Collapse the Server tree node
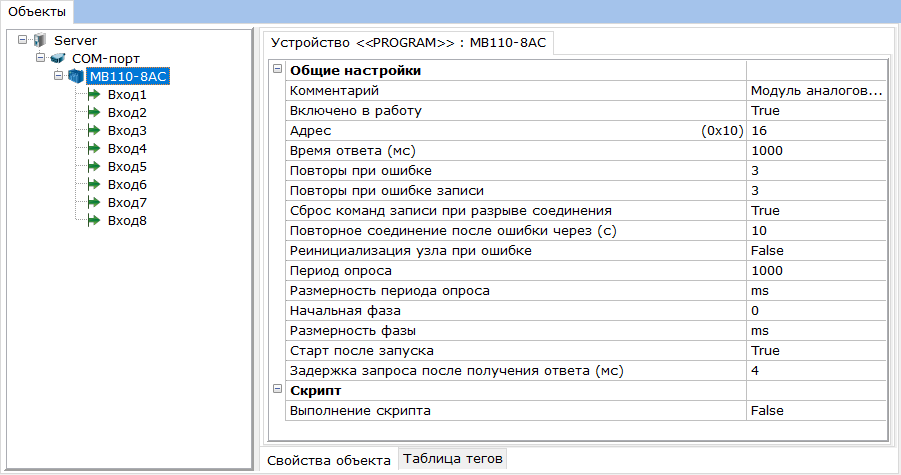The image size is (901, 475). point(22,41)
